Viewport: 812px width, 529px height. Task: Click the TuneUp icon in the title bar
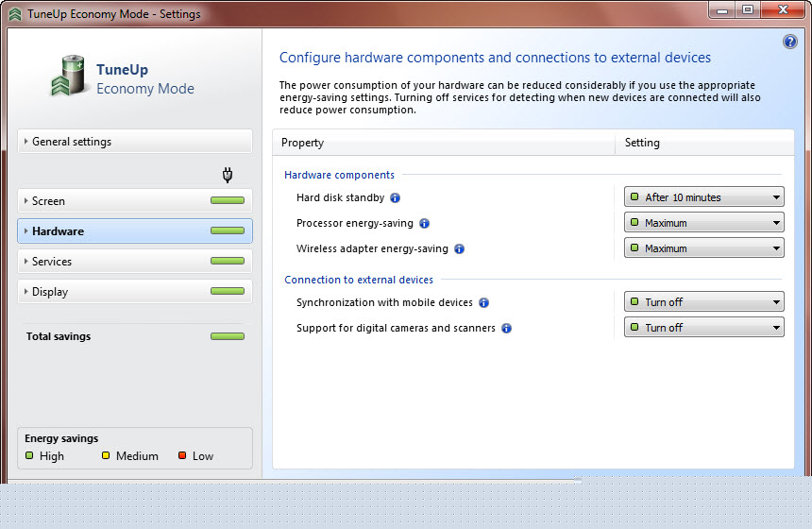(15, 14)
